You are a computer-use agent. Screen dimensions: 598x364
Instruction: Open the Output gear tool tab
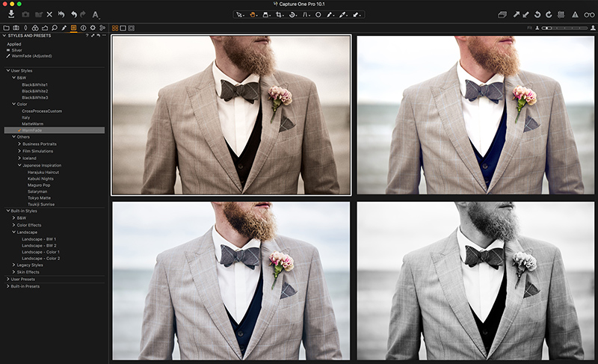point(93,28)
